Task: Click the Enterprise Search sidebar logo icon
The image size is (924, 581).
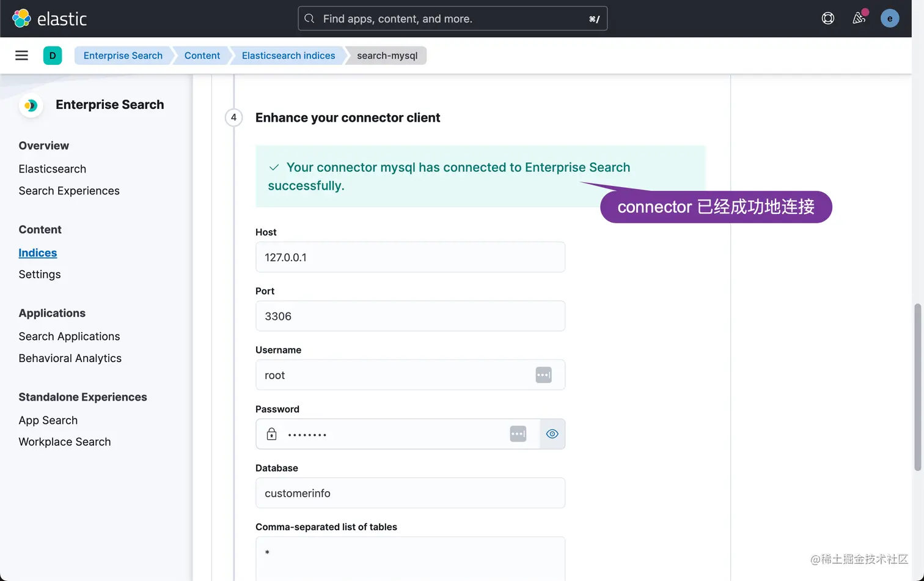Action: [31, 105]
